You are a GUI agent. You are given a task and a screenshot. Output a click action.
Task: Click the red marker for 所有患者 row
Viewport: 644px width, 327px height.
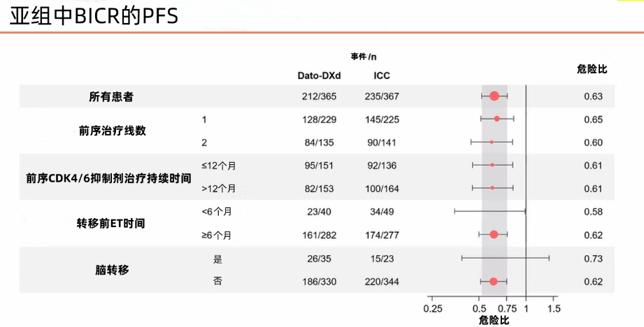[494, 96]
